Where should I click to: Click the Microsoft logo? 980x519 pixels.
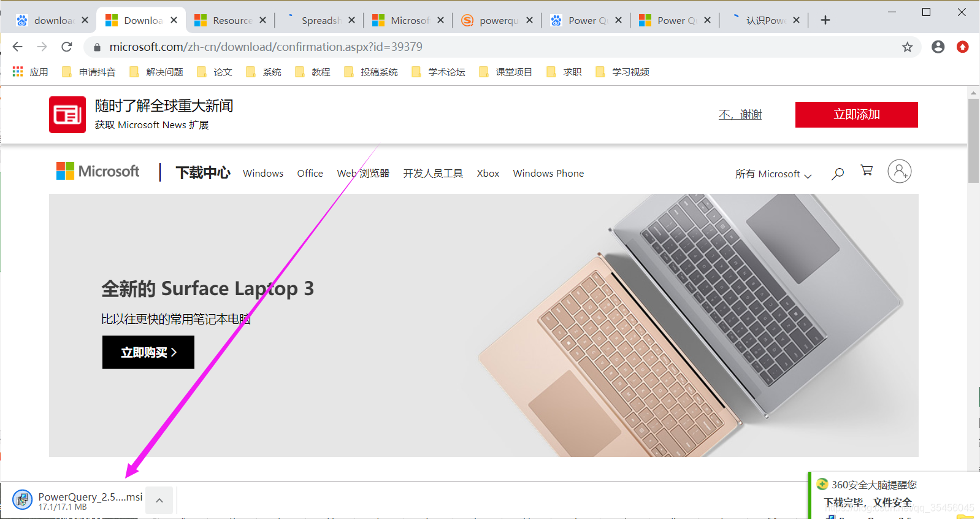point(98,171)
